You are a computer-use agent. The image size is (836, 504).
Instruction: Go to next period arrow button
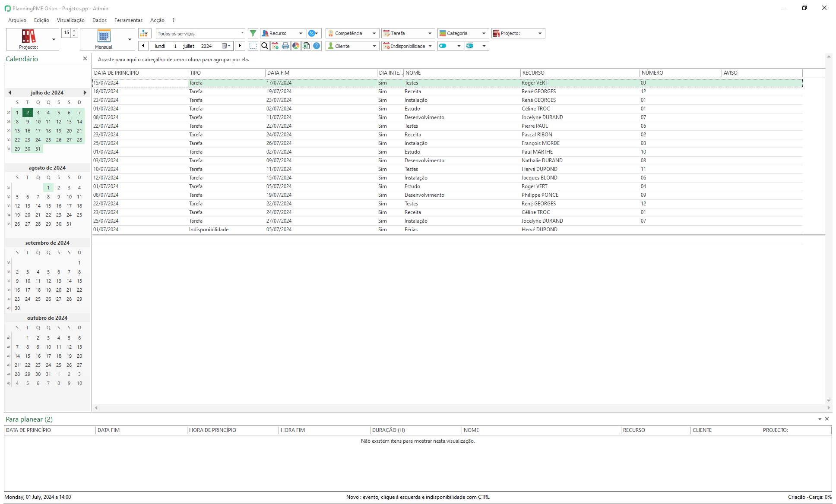pos(240,46)
